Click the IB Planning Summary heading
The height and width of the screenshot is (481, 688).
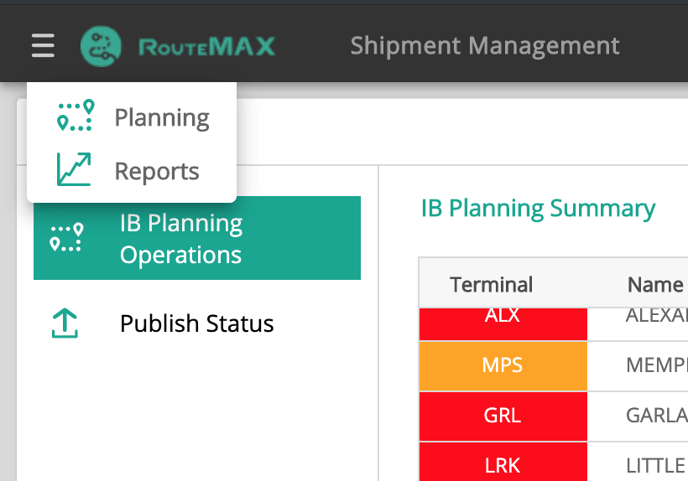[538, 208]
